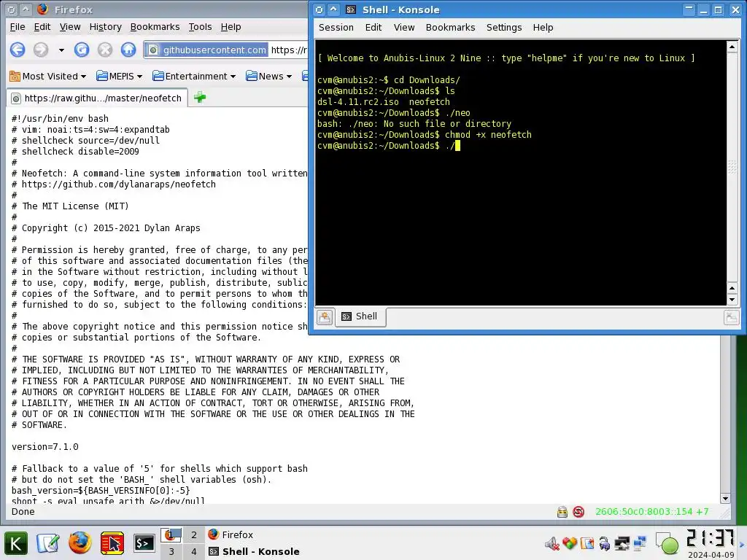Click Konsole close-session icon at bottom right
This screenshot has height=560, width=747.
click(x=731, y=317)
